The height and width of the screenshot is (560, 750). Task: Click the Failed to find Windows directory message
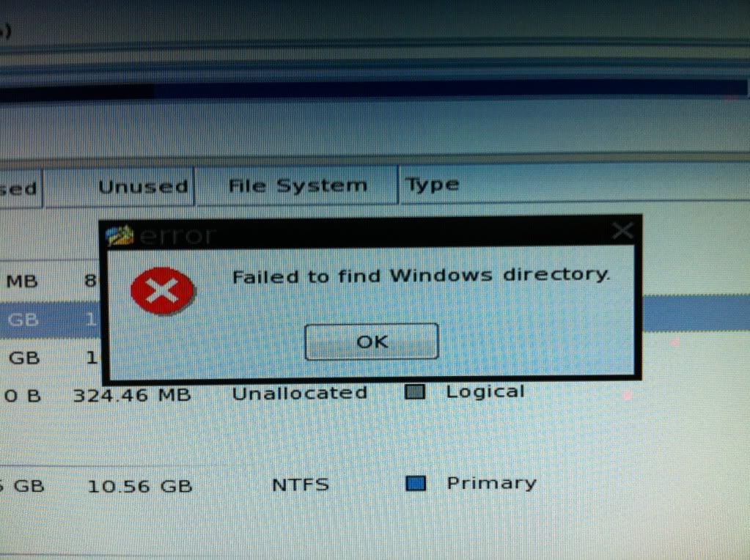coord(421,276)
